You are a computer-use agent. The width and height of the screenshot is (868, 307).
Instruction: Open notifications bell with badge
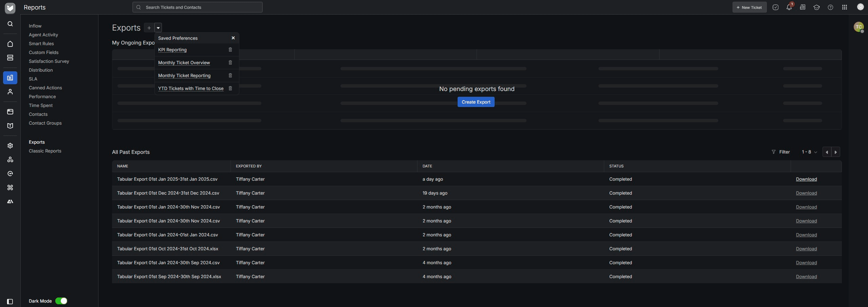click(x=788, y=7)
